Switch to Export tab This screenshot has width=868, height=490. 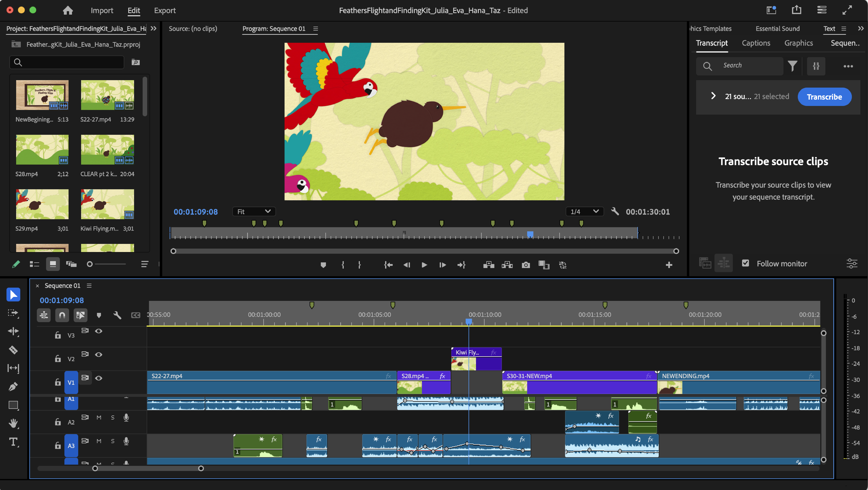(x=165, y=10)
